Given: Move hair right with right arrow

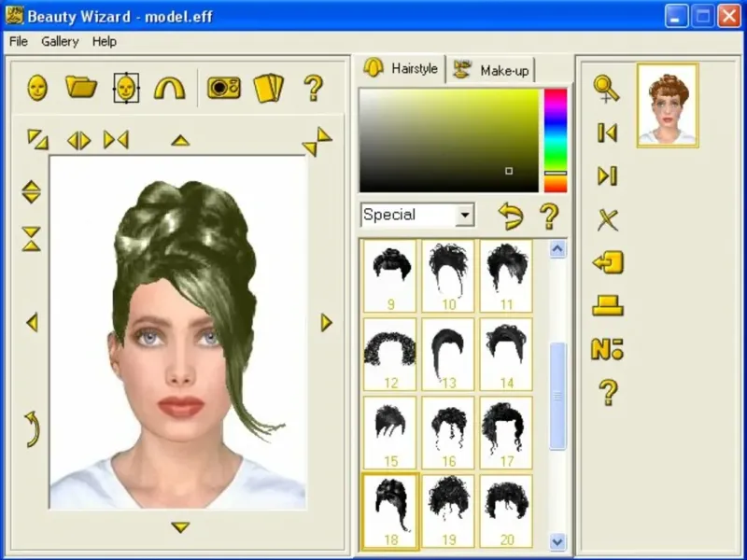Looking at the screenshot, I should [326, 322].
